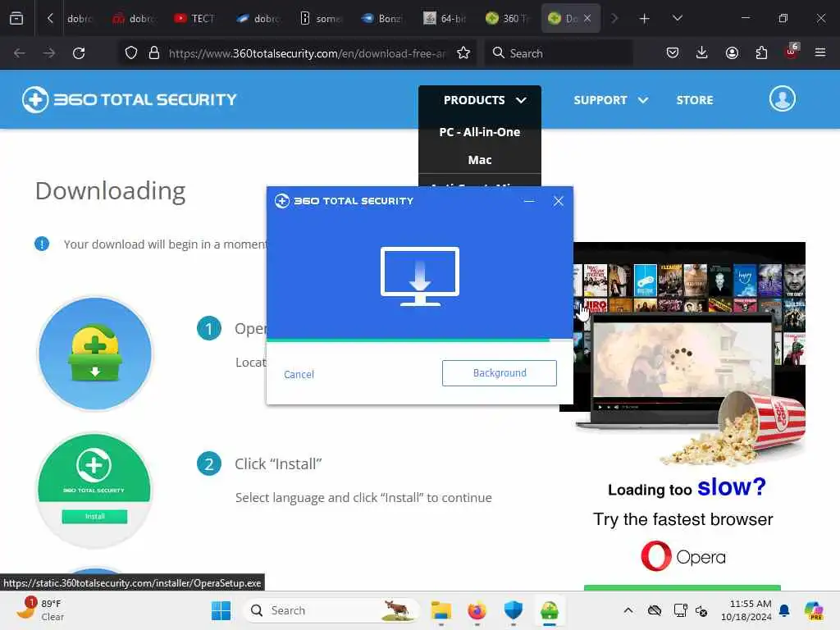The height and width of the screenshot is (630, 840).
Task: Open the tracking protection shield icon
Action: [x=131, y=53]
